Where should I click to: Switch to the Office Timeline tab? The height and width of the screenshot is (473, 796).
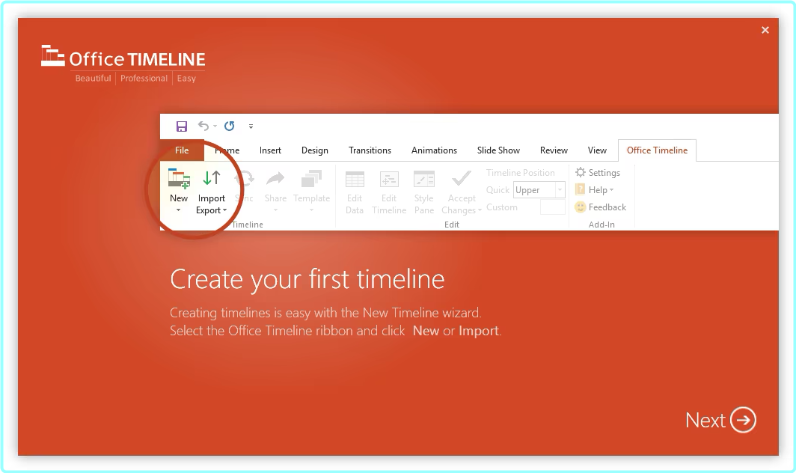(657, 151)
